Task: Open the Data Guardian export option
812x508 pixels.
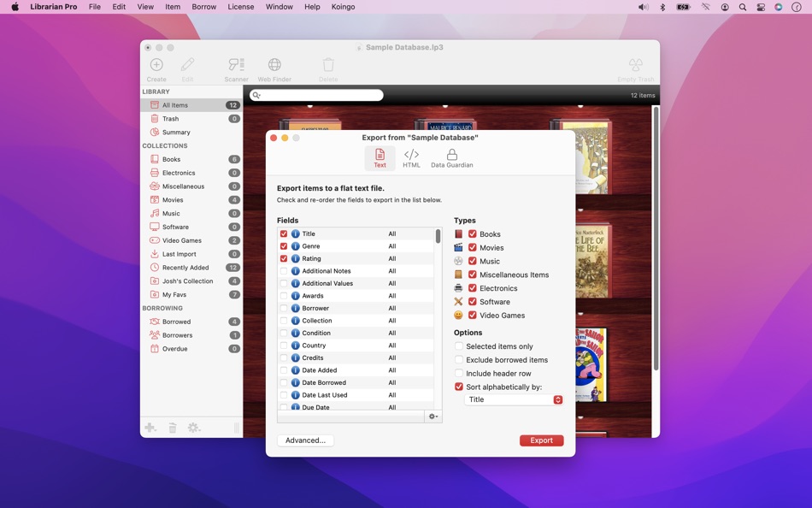Action: (451, 157)
